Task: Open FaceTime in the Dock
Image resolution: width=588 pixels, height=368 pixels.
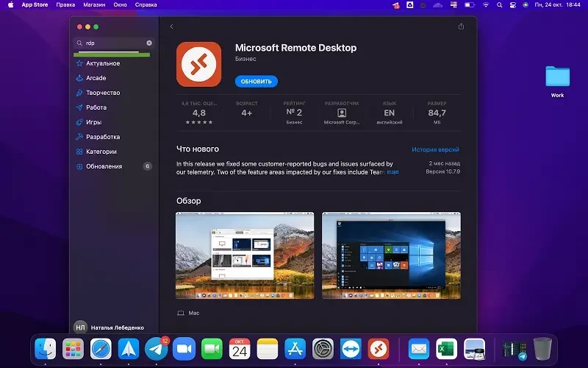Action: click(x=212, y=349)
